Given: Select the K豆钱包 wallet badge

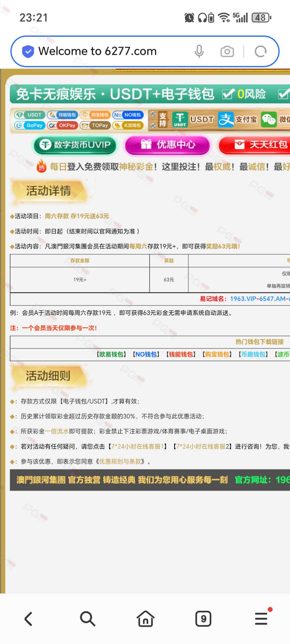Looking at the screenshot, I should point(128,125).
